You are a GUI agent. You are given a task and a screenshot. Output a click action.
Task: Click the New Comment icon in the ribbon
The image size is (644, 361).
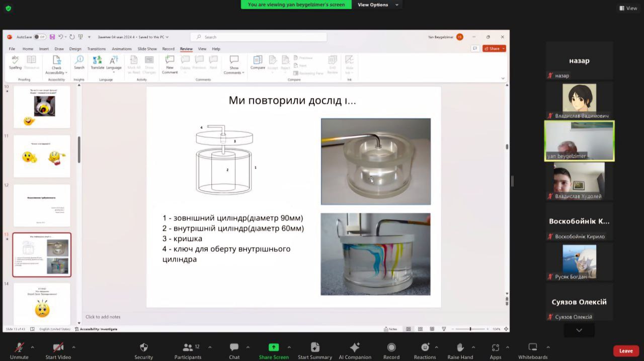point(170,60)
